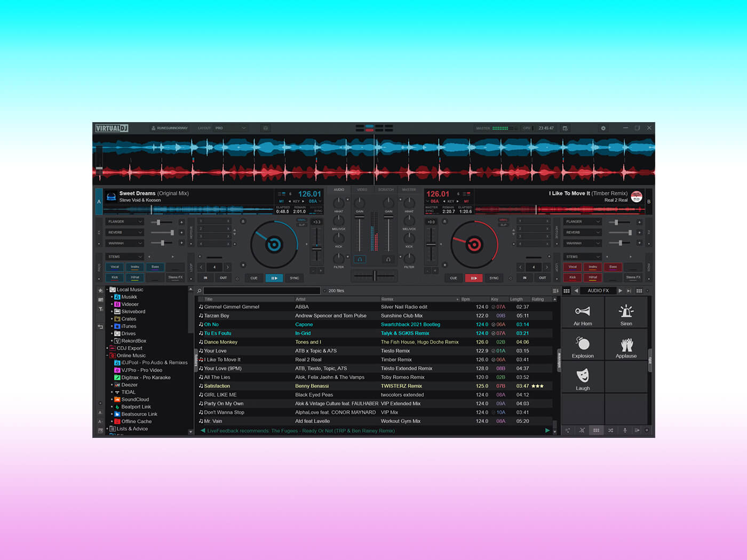Click the grid view icon left of AUDIO FX
747x560 pixels.
567,291
